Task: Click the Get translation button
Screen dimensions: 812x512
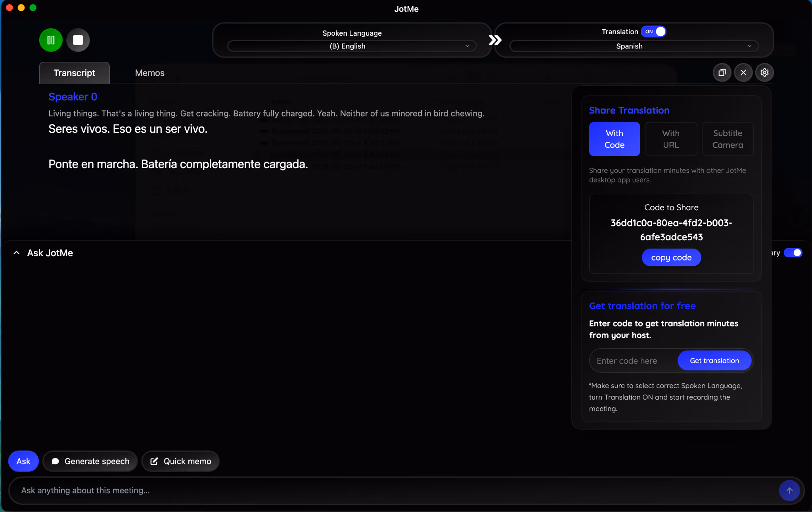Action: click(x=714, y=361)
